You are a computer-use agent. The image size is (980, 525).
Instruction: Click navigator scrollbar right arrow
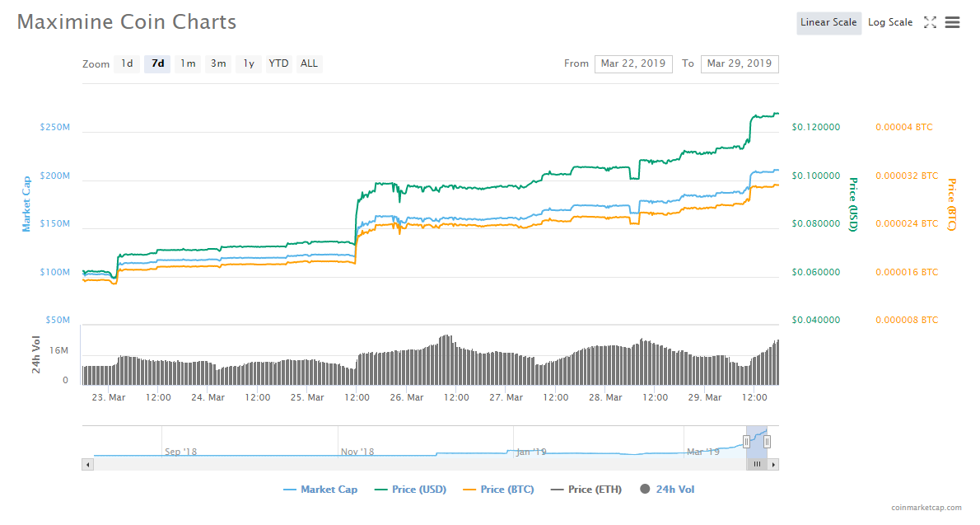click(773, 464)
